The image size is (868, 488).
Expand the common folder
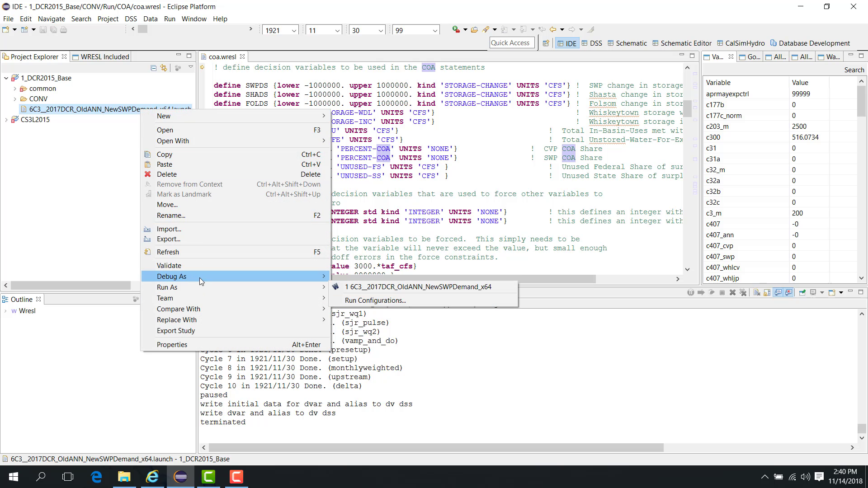coord(15,89)
